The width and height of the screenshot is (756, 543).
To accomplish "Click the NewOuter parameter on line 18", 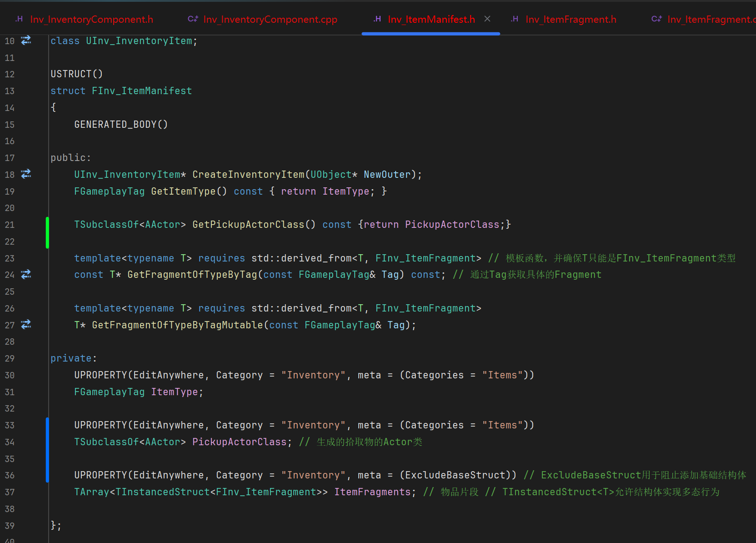I will pos(387,175).
